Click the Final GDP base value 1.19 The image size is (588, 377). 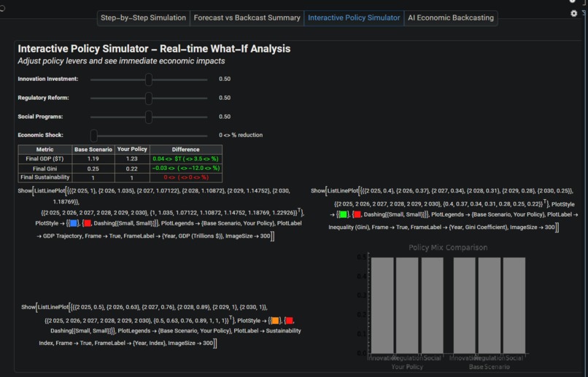tap(93, 159)
